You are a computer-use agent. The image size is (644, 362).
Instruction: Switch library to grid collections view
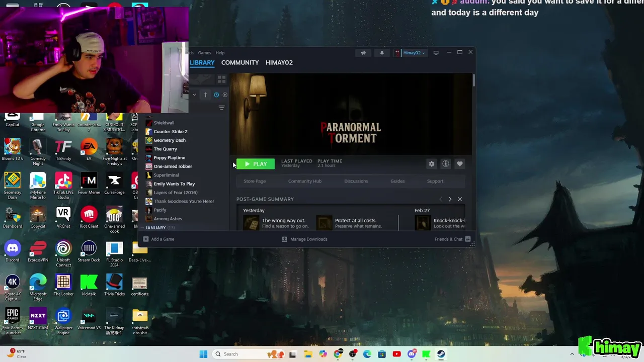221,80
